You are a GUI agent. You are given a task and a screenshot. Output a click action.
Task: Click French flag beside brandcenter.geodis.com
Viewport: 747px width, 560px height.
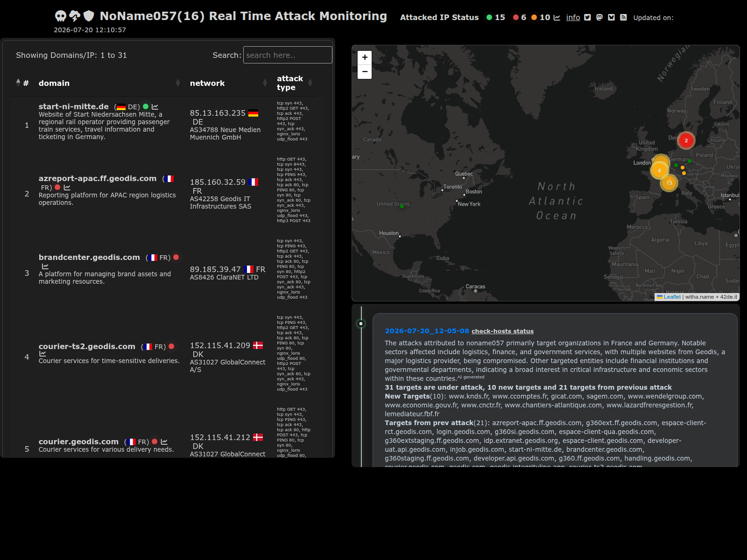(x=153, y=258)
